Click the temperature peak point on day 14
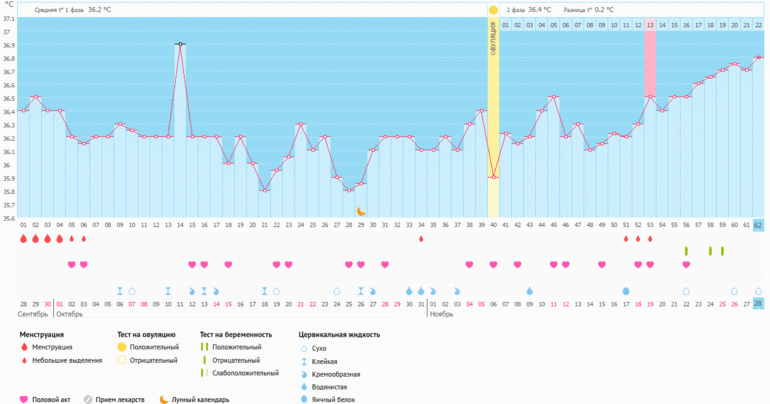Viewport: 770px width, 404px height. coord(180,44)
